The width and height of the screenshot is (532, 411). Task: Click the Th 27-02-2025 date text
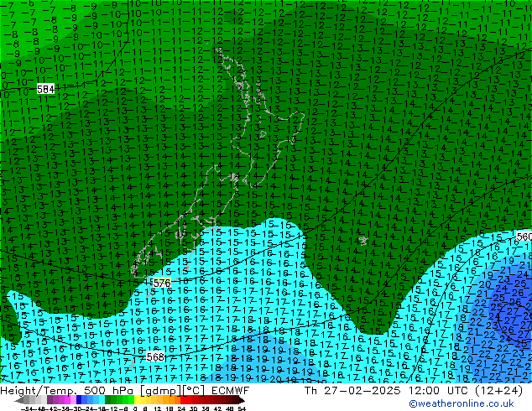point(352,391)
